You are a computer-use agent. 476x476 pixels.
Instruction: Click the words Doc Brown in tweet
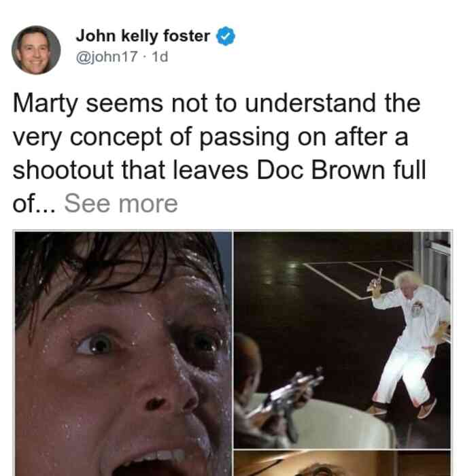[x=321, y=170]
